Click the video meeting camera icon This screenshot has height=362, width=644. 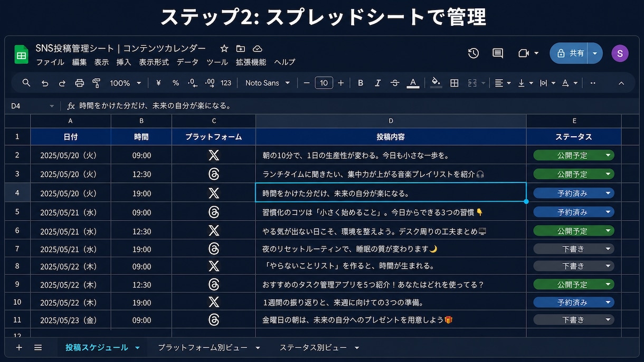click(x=524, y=53)
